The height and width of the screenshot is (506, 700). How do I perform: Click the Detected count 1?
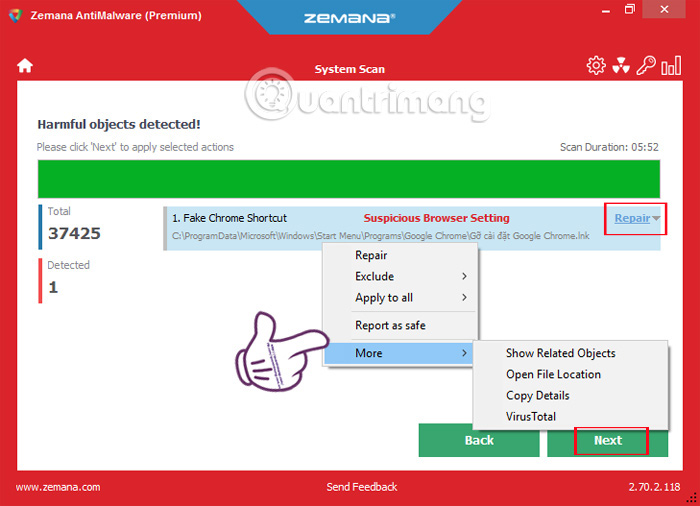point(53,287)
